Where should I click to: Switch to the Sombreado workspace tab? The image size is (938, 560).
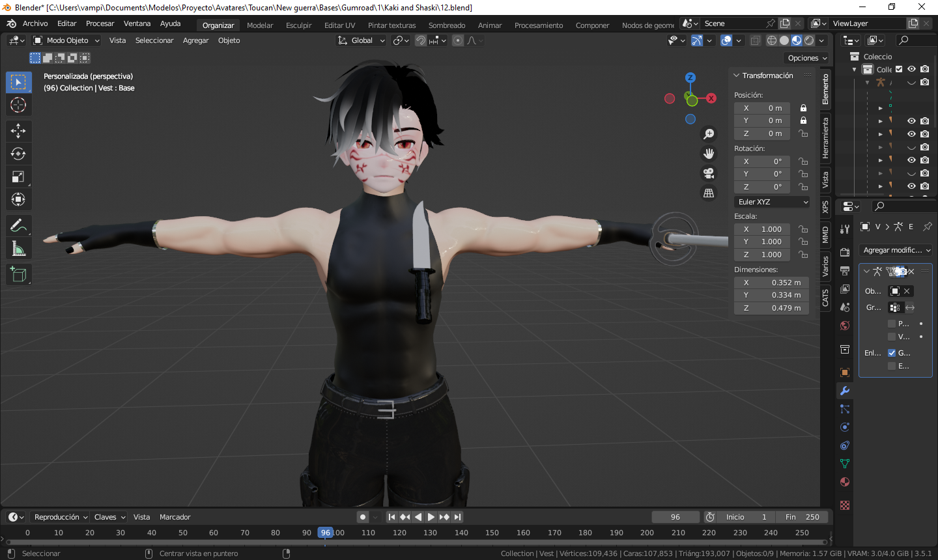(x=447, y=25)
